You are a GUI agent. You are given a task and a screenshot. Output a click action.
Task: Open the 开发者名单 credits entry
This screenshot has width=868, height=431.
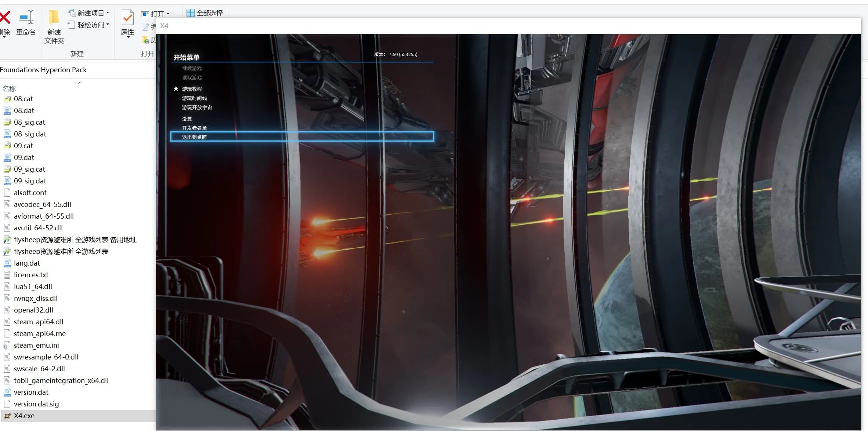[194, 128]
